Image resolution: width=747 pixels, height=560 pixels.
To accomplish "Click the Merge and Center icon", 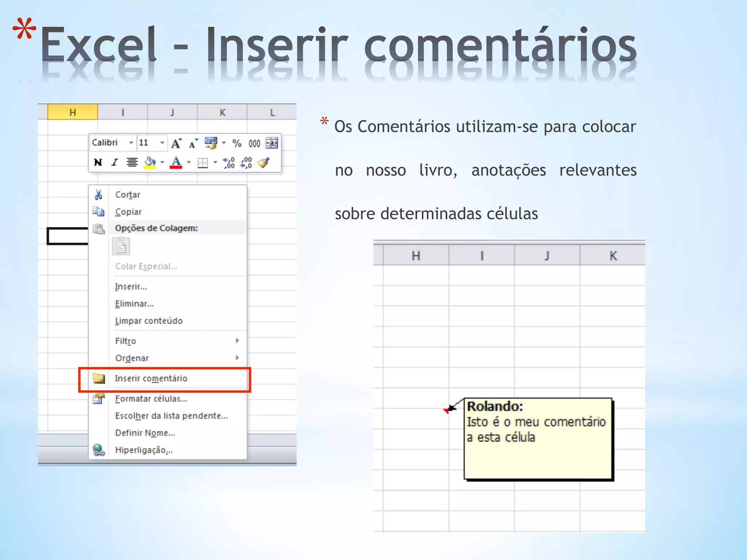I will click(272, 143).
